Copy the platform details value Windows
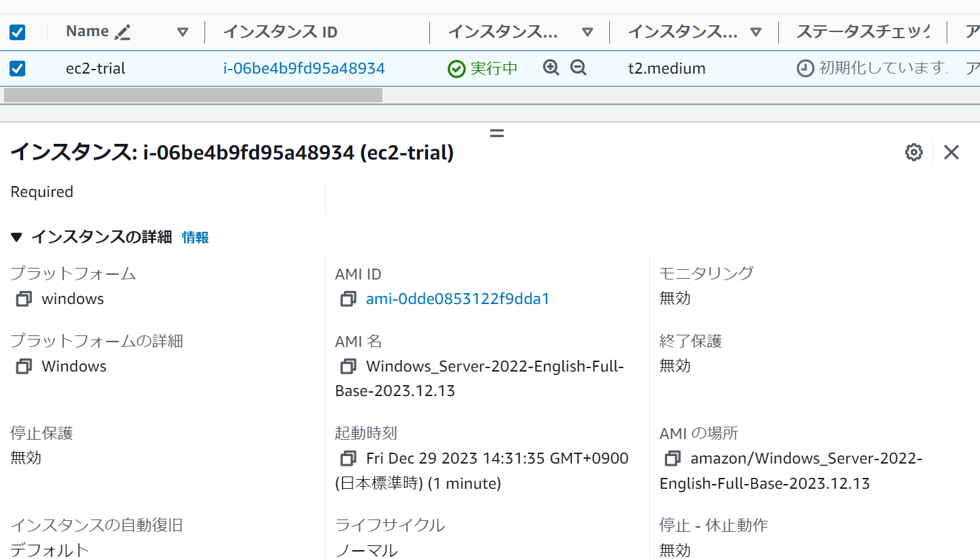Viewport: 980px width, 559px height. pos(24,366)
